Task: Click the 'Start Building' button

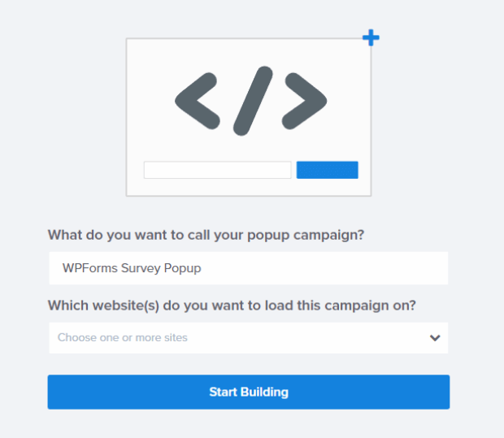Action: [x=249, y=392]
